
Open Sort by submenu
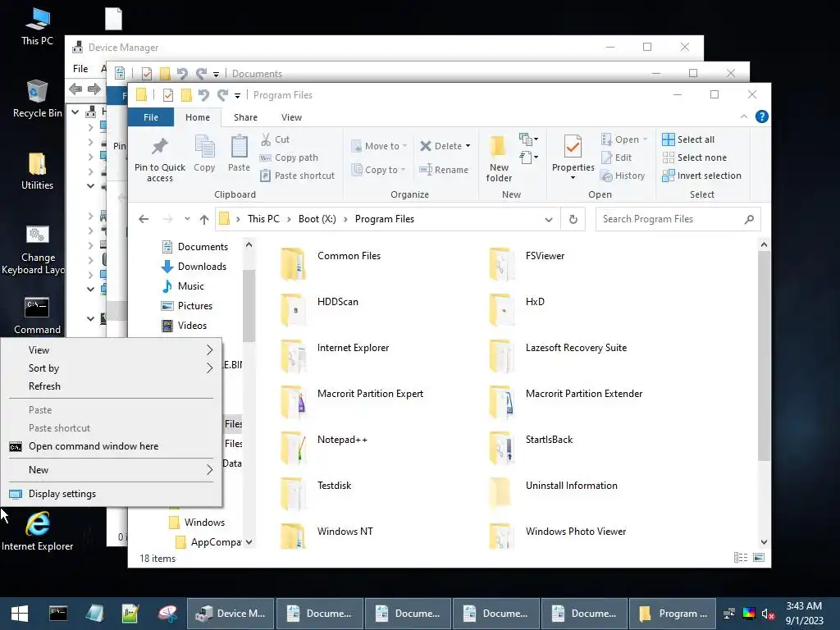pos(112,368)
